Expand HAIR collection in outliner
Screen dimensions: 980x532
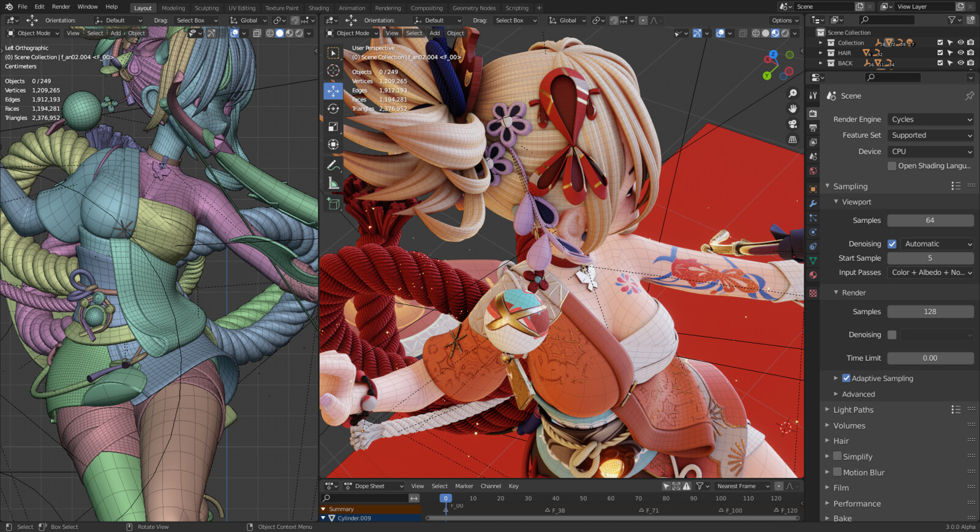click(x=821, y=53)
